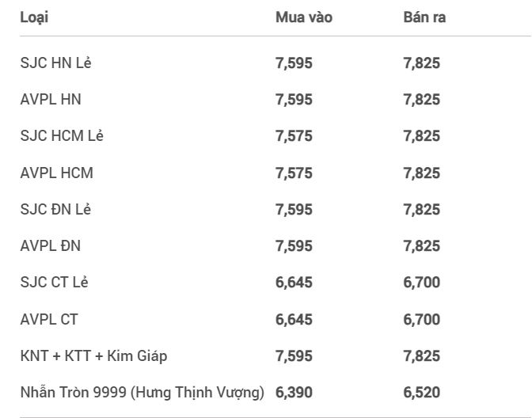Click the "SJC ĐN Lẻ" row label
This screenshot has height=418, width=532.
tap(56, 209)
